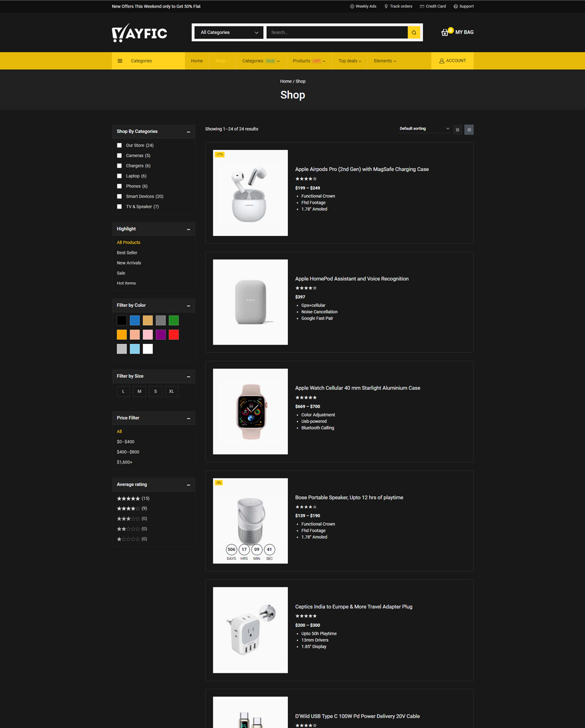Open Track orders with location pin
This screenshot has width=585, height=728.
coord(398,7)
